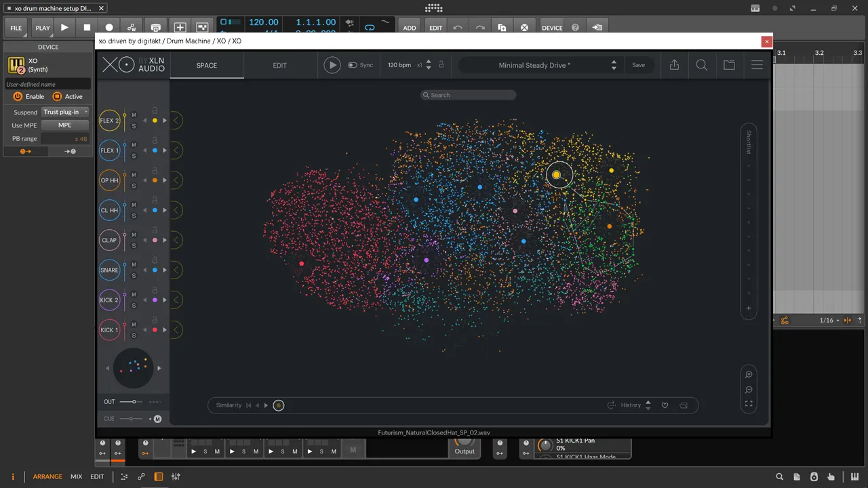Open History stepper arrows

pos(648,405)
